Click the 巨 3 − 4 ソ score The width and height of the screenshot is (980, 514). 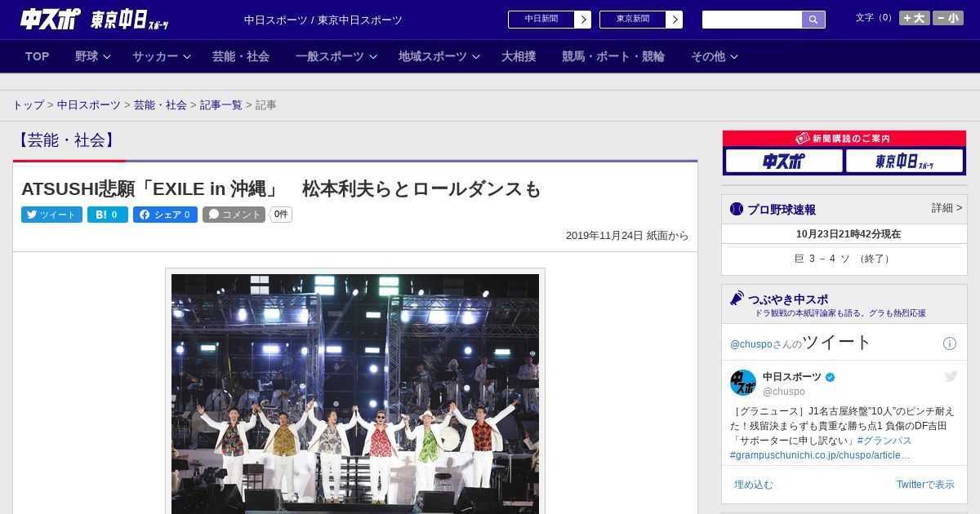coord(844,259)
